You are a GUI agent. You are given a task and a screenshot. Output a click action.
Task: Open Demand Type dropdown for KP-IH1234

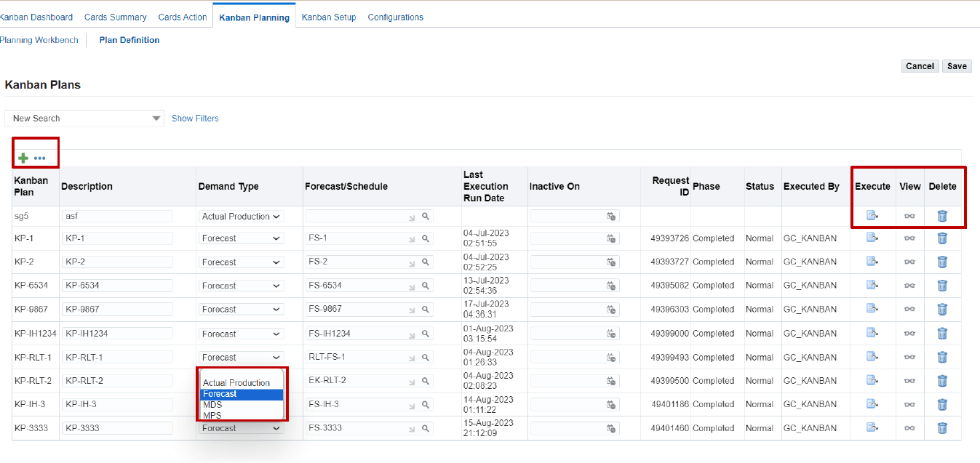(242, 334)
